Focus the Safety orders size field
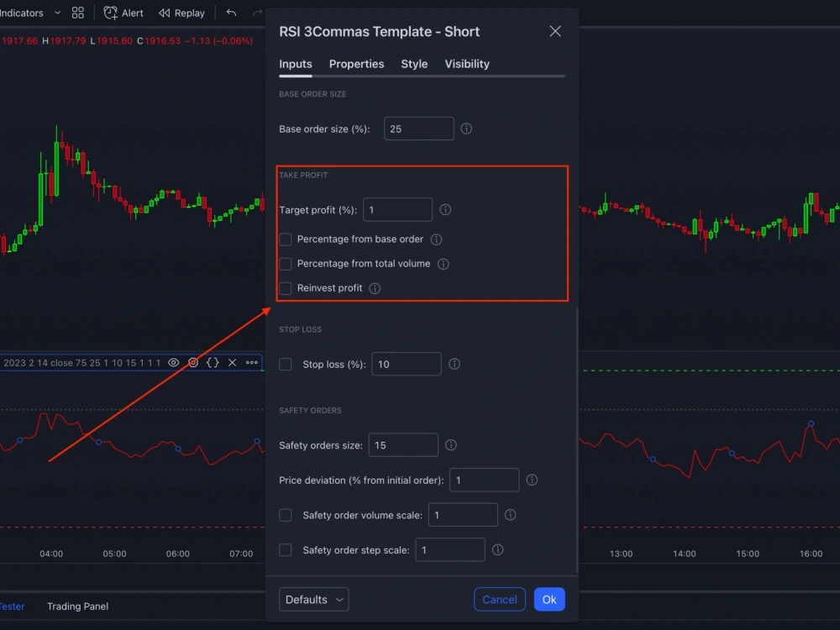This screenshot has width=840, height=630. [403, 445]
